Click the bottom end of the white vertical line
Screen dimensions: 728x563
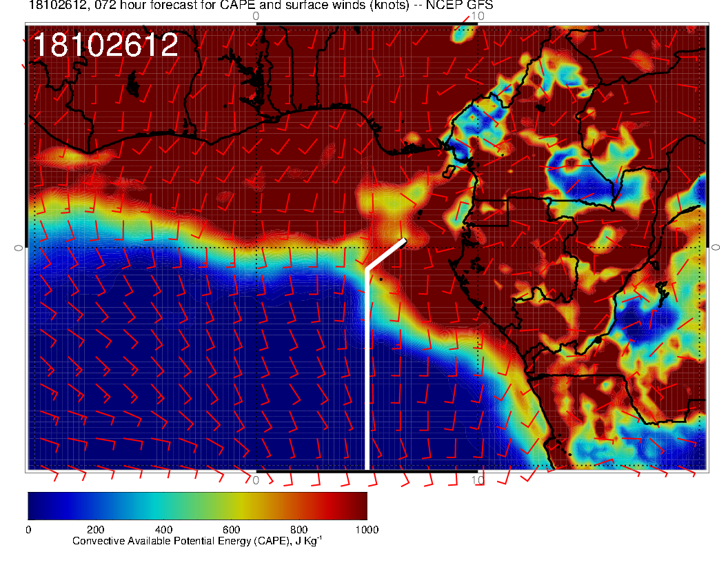[367, 466]
